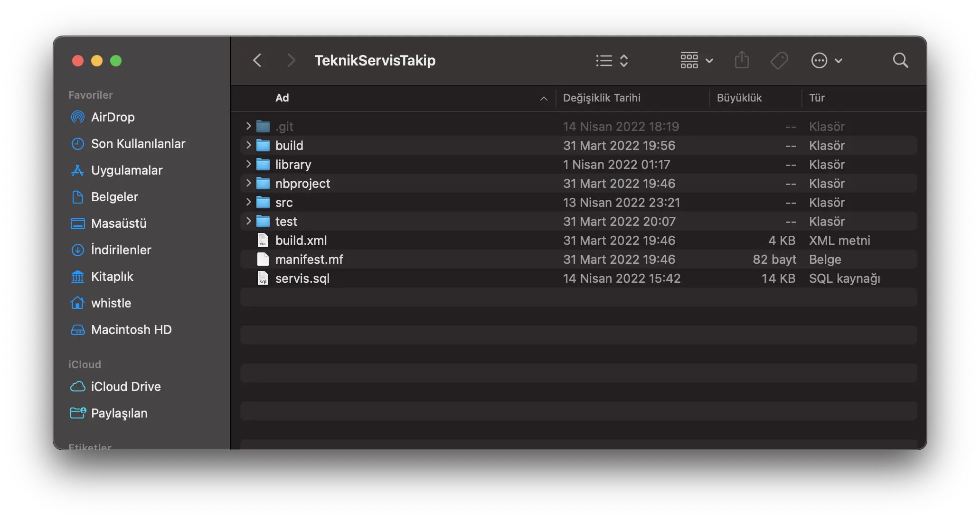Open the More actions ellipsis menu
The width and height of the screenshot is (980, 520).
(x=826, y=60)
